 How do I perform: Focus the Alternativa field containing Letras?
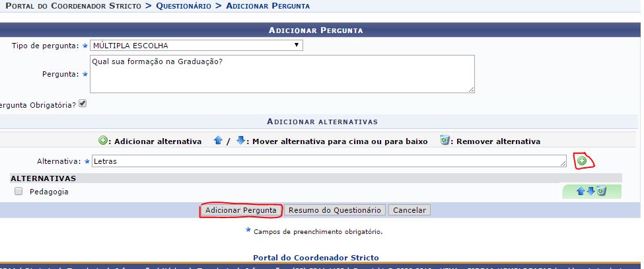pyautogui.click(x=328, y=161)
